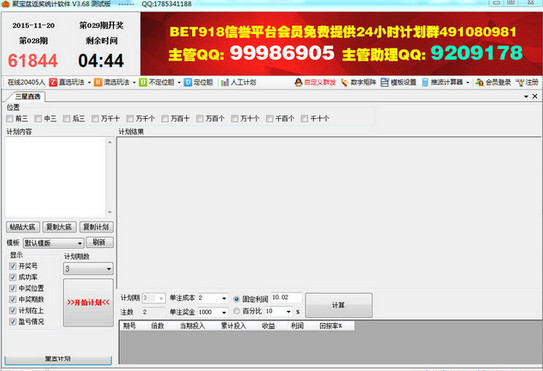Click the blue D icon for 定位胆
The height and width of the screenshot is (371, 543).
point(188,82)
